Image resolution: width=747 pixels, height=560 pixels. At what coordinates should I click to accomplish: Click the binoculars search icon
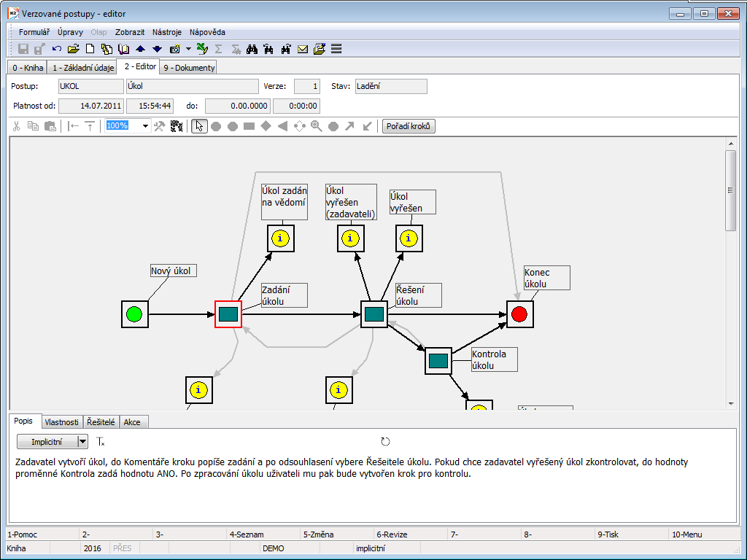tap(252, 49)
